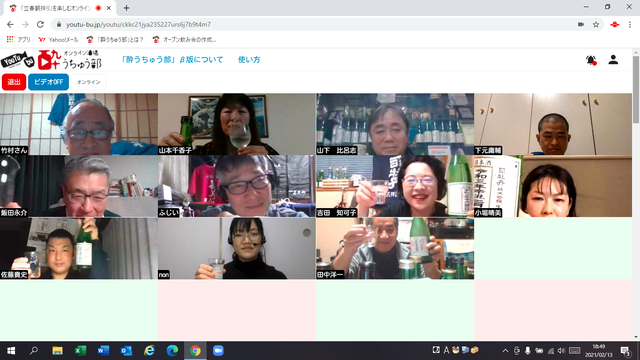Select the 田中洋一 video tile

[395, 248]
